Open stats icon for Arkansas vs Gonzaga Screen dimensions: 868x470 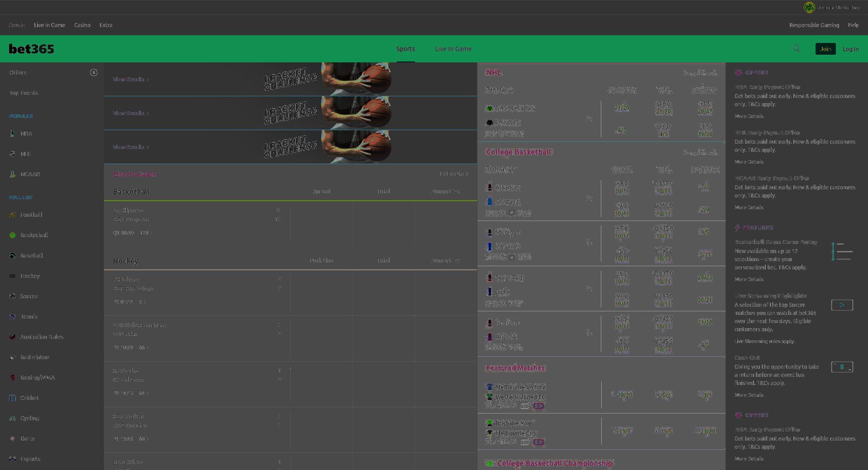tap(589, 198)
